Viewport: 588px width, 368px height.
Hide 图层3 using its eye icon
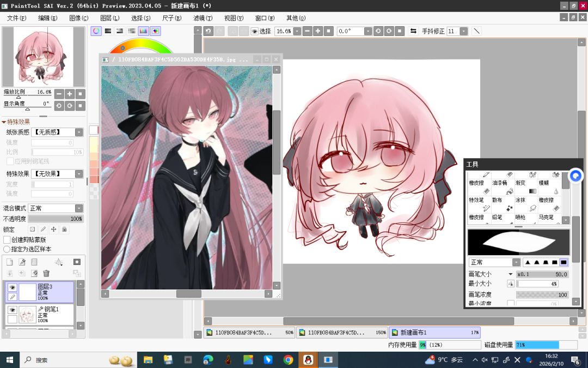(x=13, y=287)
